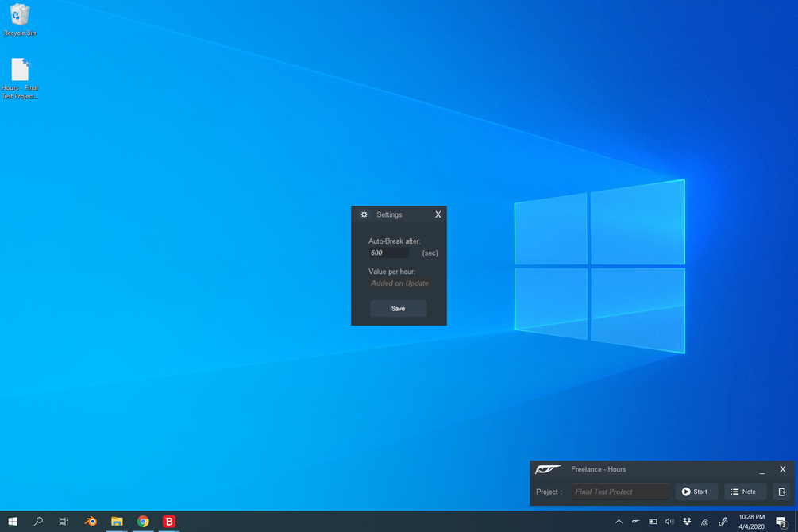
Task: Open Google Chrome from the taskbar
Action: (x=143, y=522)
